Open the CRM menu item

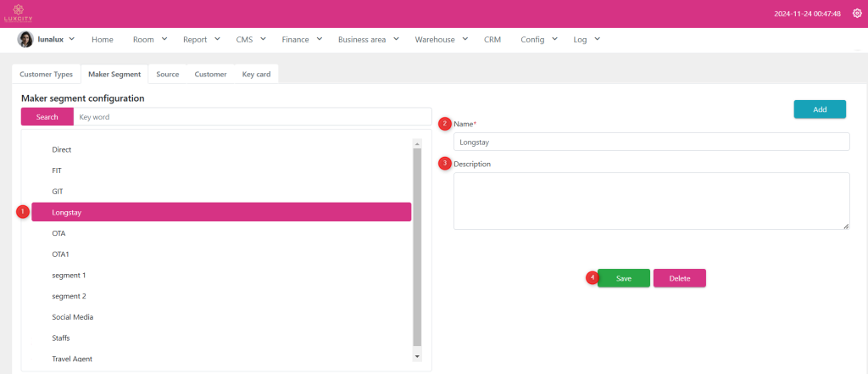tap(492, 40)
